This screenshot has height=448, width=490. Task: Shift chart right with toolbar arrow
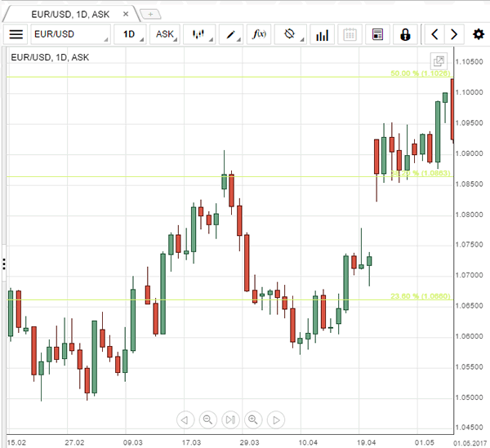[x=454, y=34]
